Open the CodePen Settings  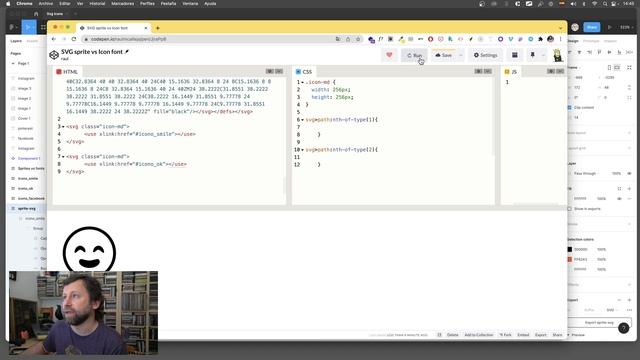click(485, 55)
